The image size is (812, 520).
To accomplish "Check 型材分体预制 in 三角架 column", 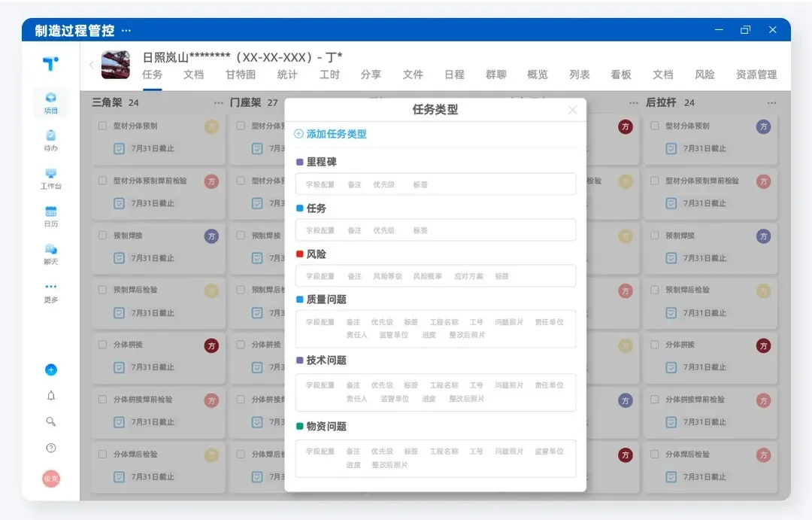I will pos(102,126).
